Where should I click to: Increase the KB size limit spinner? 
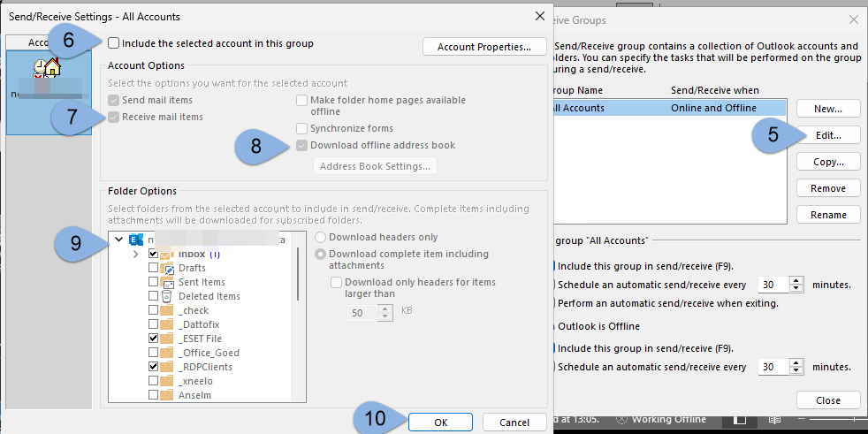point(385,309)
